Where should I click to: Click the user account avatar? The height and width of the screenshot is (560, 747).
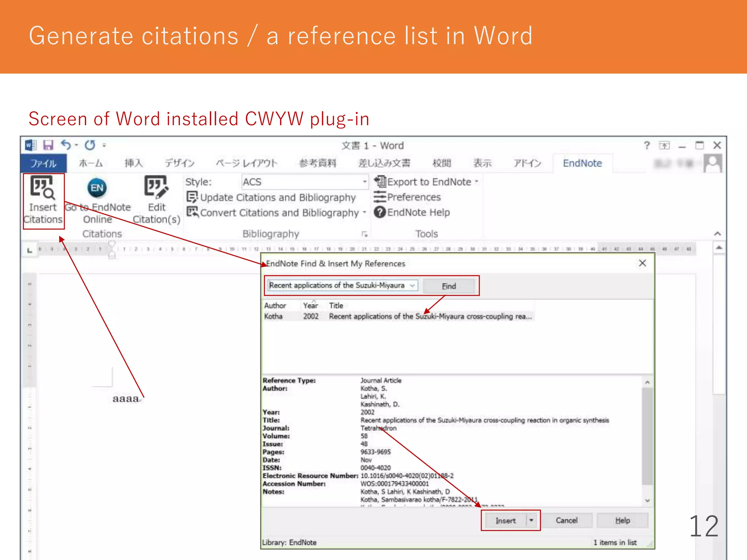tap(712, 163)
